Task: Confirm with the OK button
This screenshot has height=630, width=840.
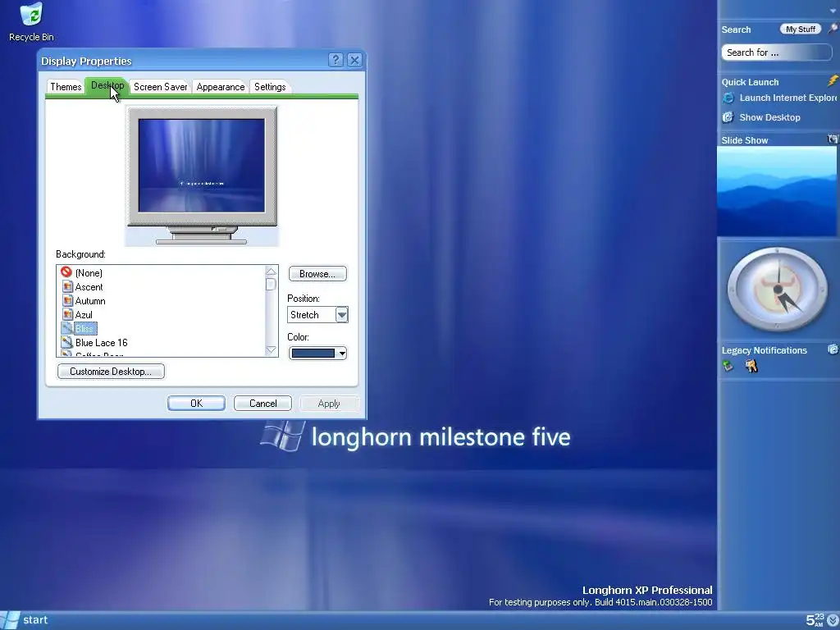Action: [x=196, y=404]
